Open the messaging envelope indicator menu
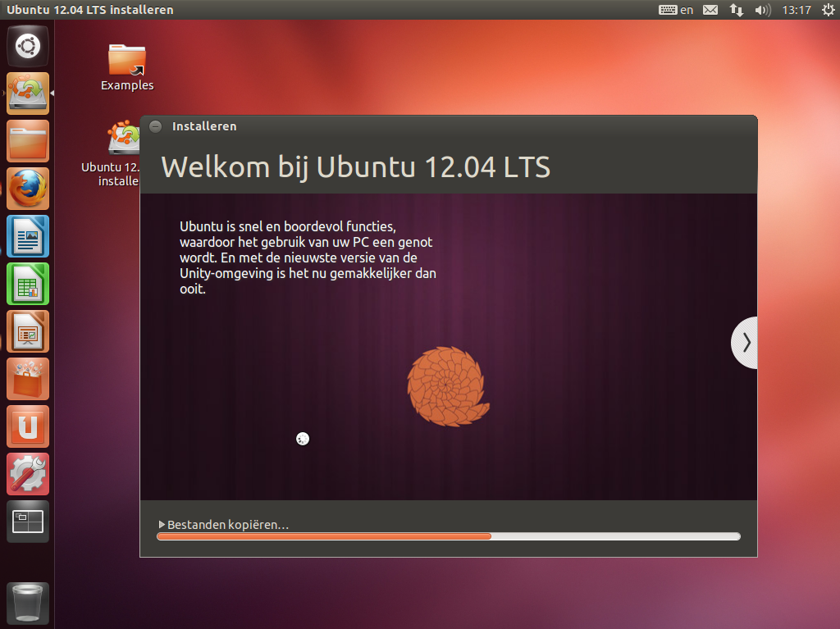 click(x=710, y=10)
